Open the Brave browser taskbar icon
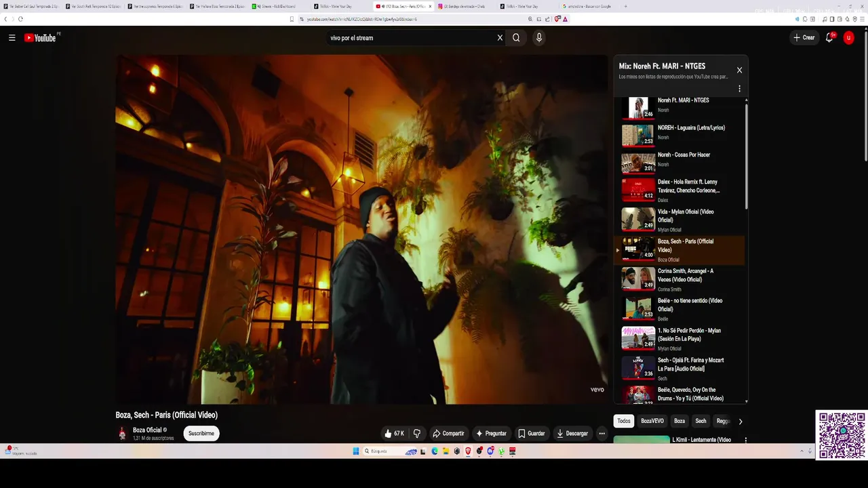The width and height of the screenshot is (868, 488). [x=468, y=451]
